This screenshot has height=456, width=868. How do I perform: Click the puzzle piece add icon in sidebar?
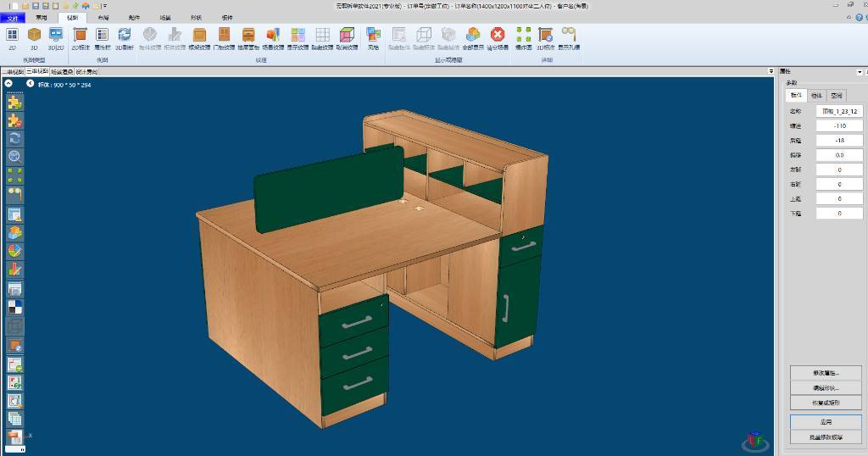point(15,103)
